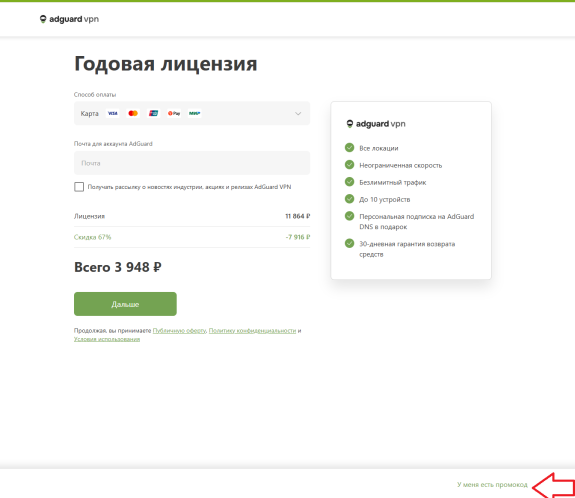Click the UnionPay card icon
The image size is (575, 498).
tap(153, 113)
